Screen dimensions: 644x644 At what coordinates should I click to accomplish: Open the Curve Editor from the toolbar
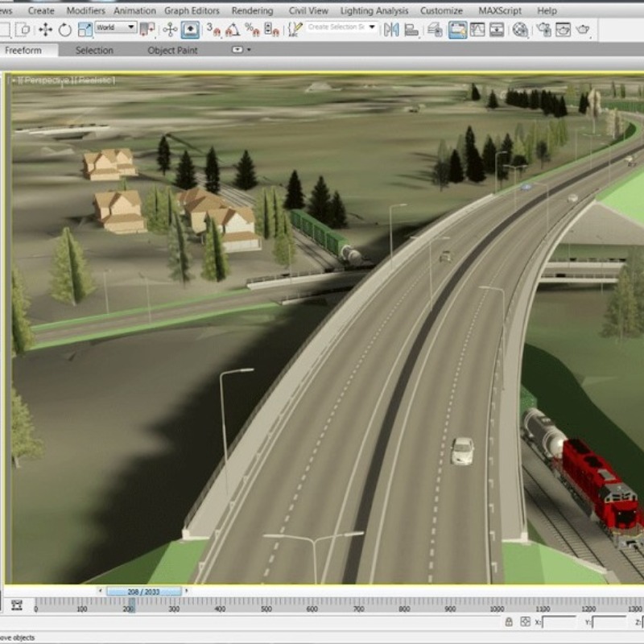(x=477, y=30)
